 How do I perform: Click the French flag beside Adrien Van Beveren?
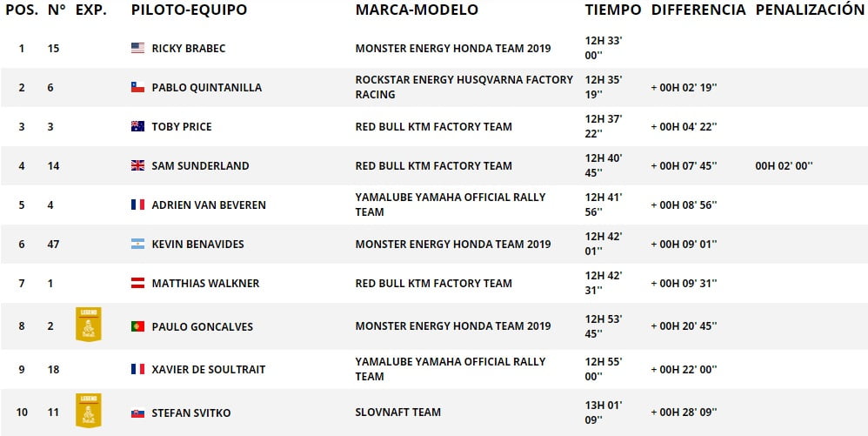point(137,205)
